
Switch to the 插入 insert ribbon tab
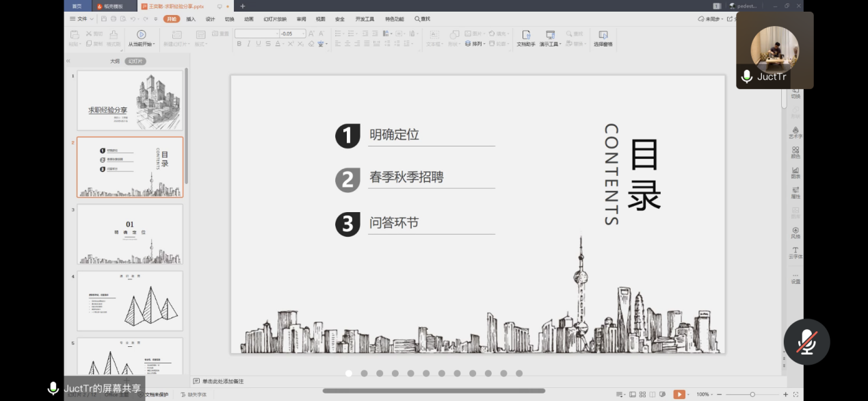click(x=191, y=19)
